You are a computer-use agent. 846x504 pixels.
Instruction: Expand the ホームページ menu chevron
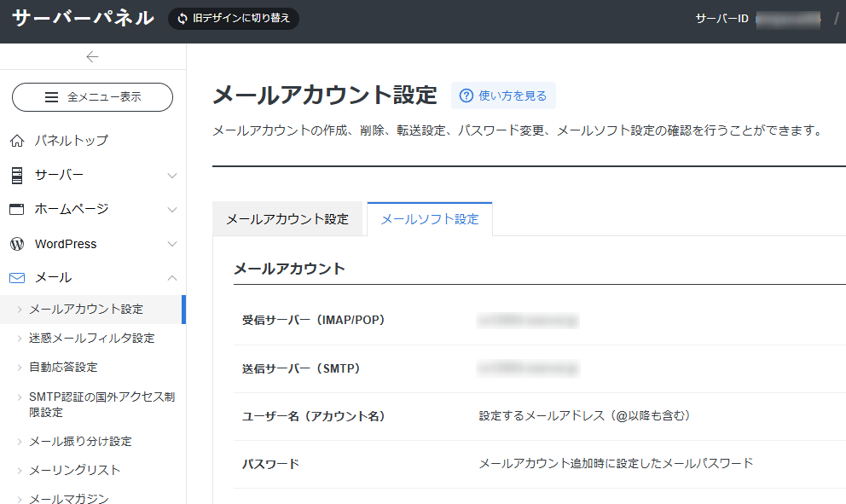click(x=171, y=210)
